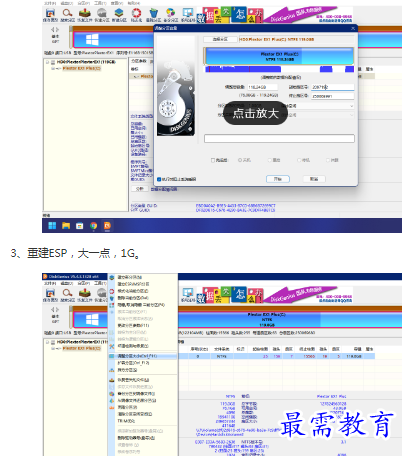Tick the 'when finished' checkbox in dialog
This screenshot has height=456, width=402.
click(x=213, y=160)
